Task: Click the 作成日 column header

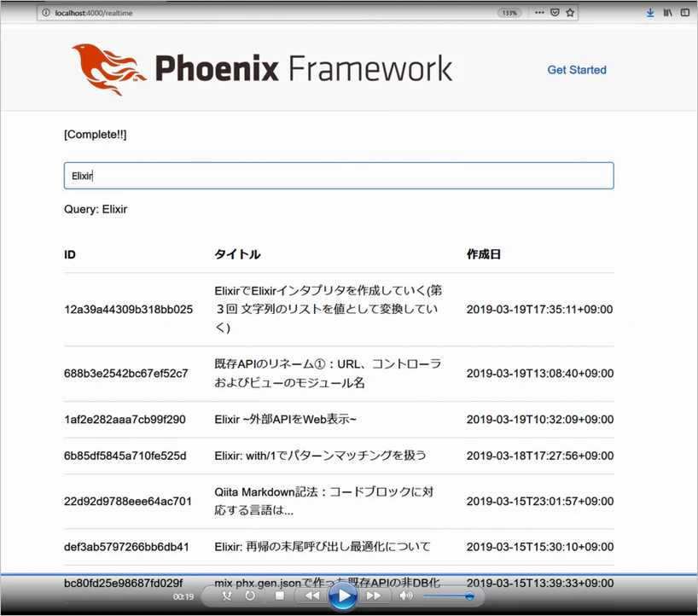Action: [x=484, y=254]
